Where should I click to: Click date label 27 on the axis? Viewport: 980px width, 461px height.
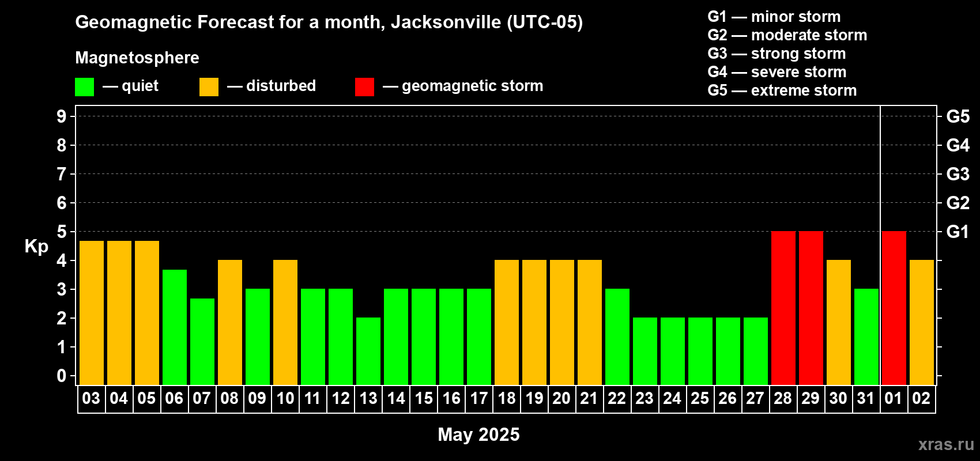pos(755,398)
